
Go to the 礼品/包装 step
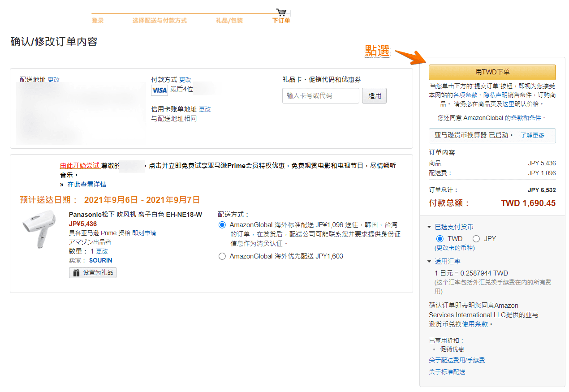tap(229, 21)
